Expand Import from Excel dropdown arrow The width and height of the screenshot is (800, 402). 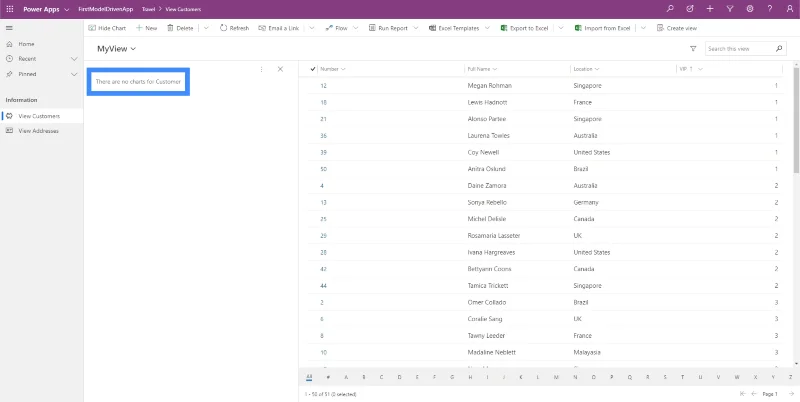pyautogui.click(x=643, y=28)
